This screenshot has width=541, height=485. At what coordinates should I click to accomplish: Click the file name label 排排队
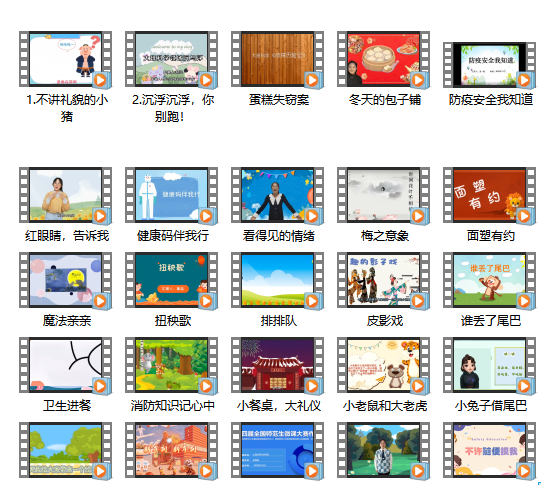(x=279, y=321)
